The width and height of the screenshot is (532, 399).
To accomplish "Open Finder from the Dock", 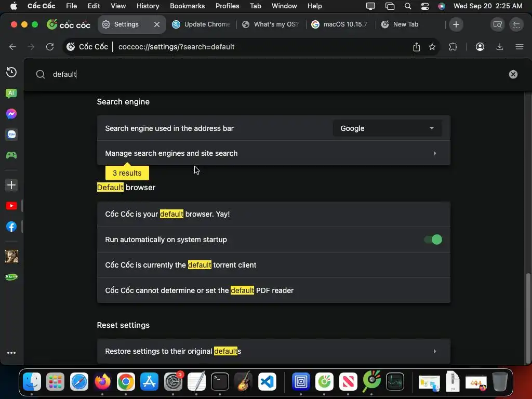I will coord(32,382).
